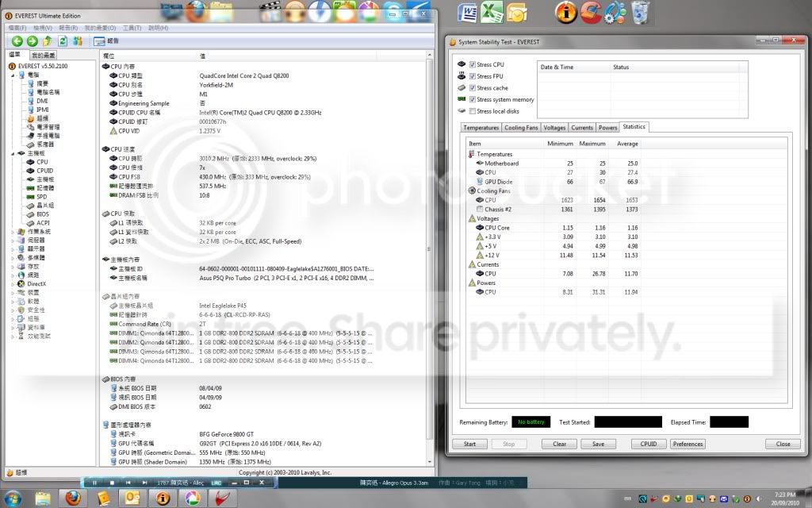Toggle the Stress system memory checkbox
Viewport: 812px width, 508px height.
click(473, 99)
